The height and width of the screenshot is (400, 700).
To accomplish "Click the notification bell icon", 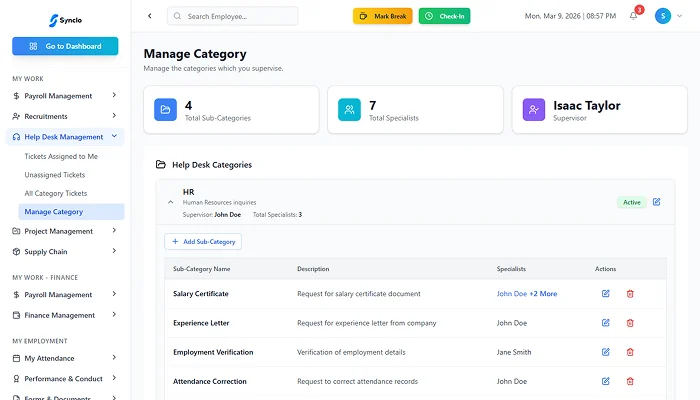I will [633, 16].
